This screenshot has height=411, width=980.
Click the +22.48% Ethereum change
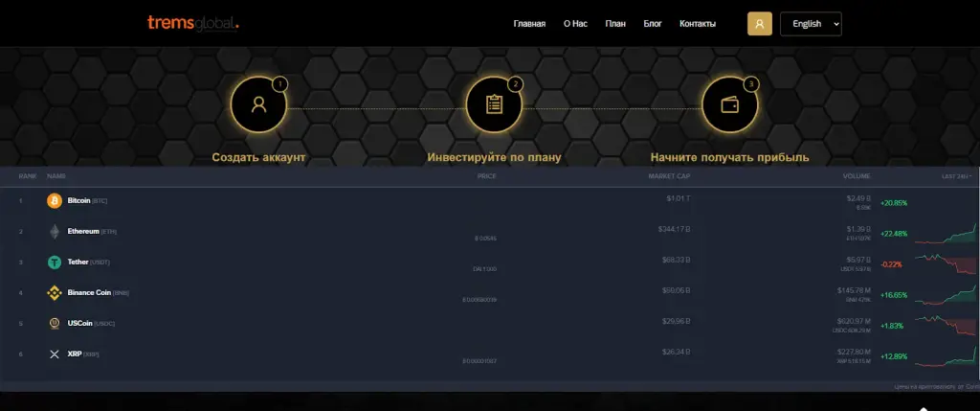click(894, 234)
